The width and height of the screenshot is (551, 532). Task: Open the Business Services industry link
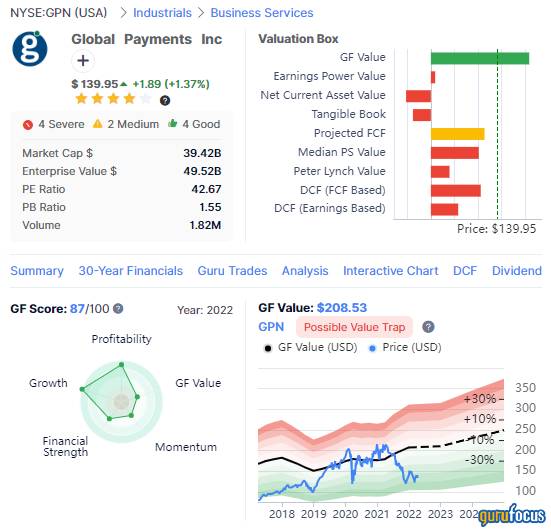click(262, 13)
